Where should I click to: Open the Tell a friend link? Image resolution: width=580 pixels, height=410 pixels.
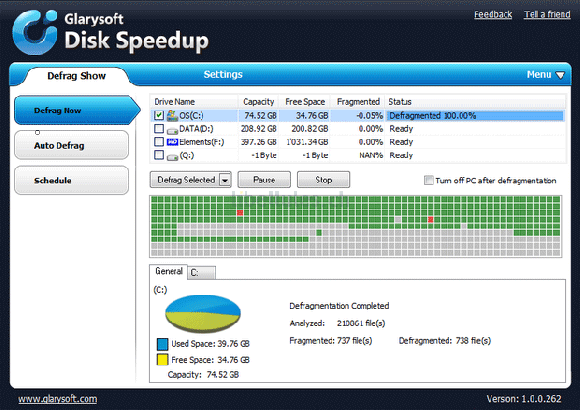click(x=547, y=14)
